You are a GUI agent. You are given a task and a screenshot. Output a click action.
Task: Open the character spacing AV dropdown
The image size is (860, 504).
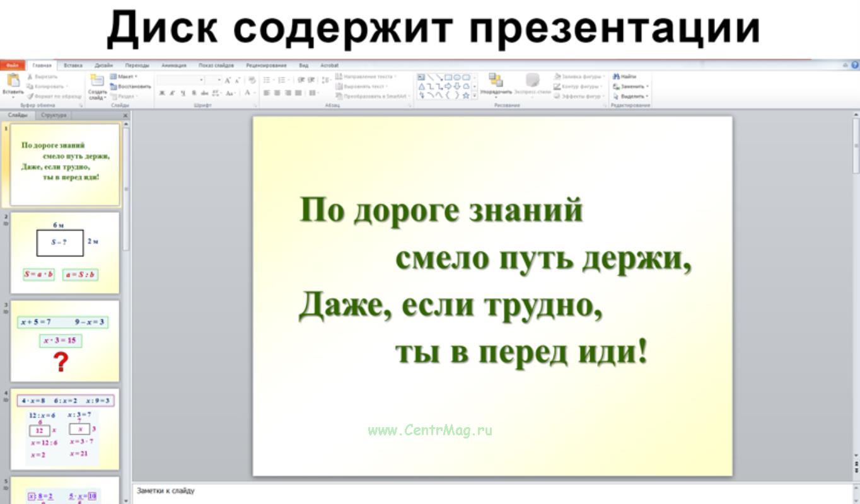(216, 93)
